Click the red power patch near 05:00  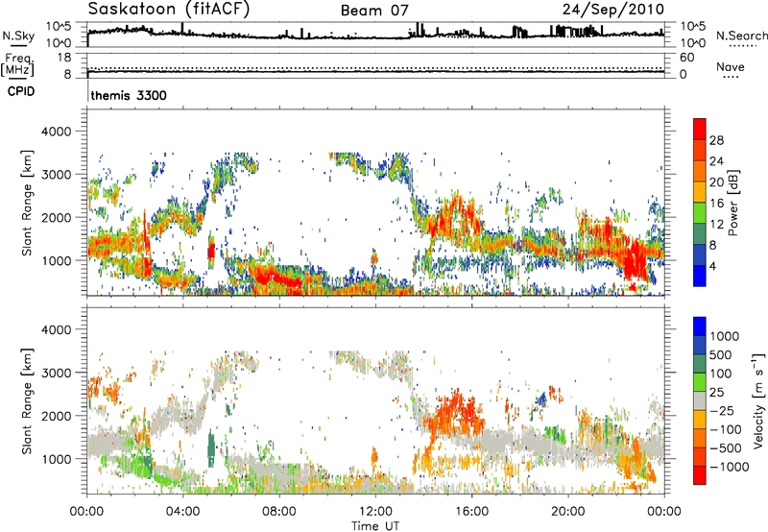coord(211,252)
